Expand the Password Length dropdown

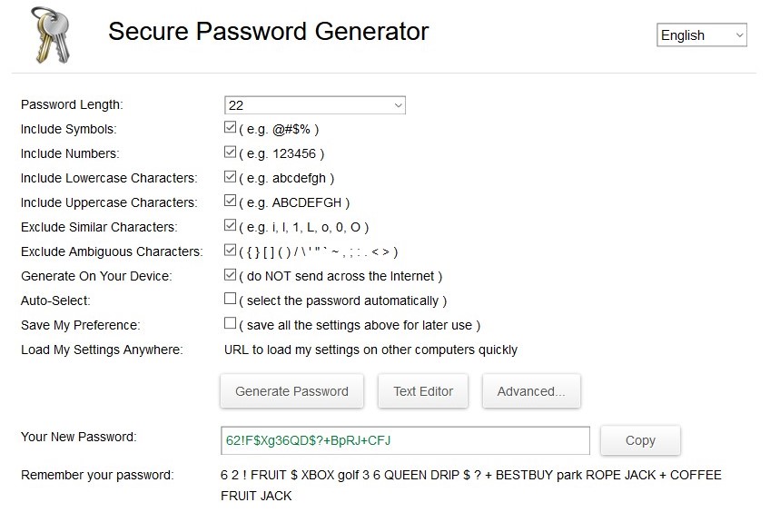[315, 105]
